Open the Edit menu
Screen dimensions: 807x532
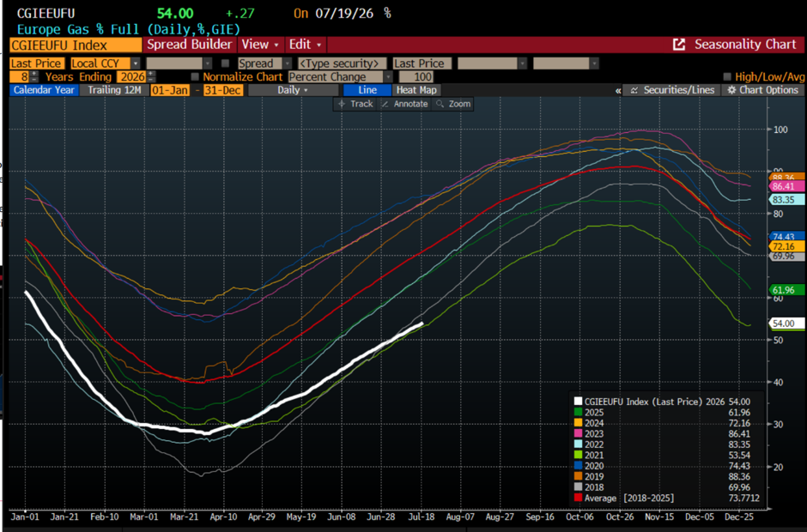tap(305, 45)
